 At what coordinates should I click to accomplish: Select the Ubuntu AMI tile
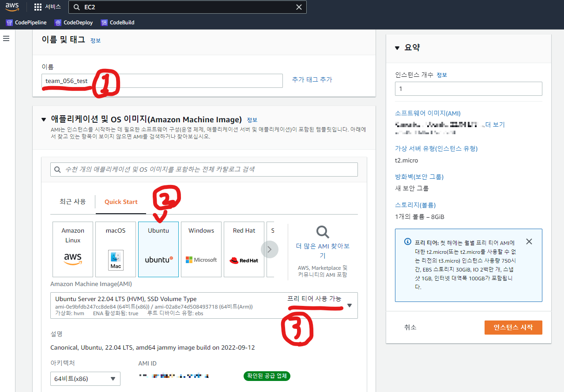click(x=158, y=249)
